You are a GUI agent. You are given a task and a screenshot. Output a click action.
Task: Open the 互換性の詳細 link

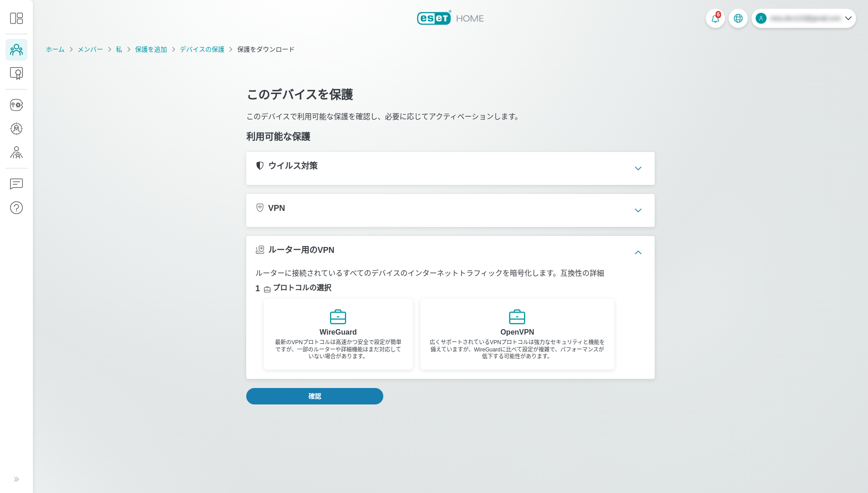(x=582, y=273)
